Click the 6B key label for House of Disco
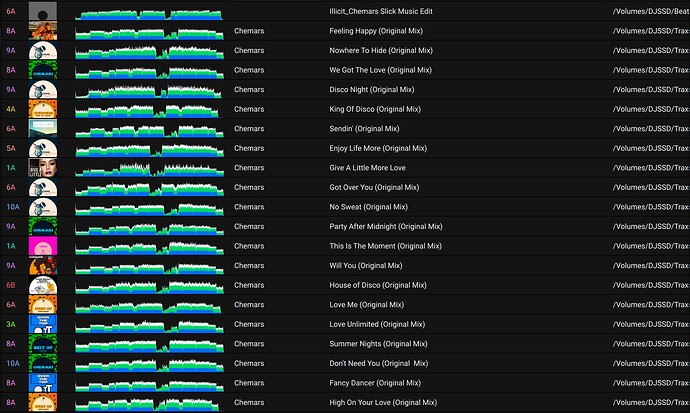 click(11, 285)
